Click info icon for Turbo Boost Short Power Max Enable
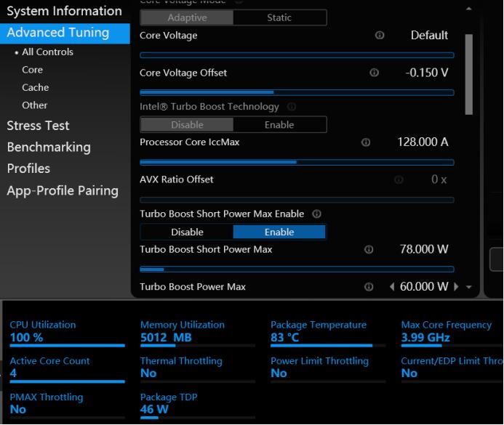This screenshot has height=425, width=504. pyautogui.click(x=317, y=214)
